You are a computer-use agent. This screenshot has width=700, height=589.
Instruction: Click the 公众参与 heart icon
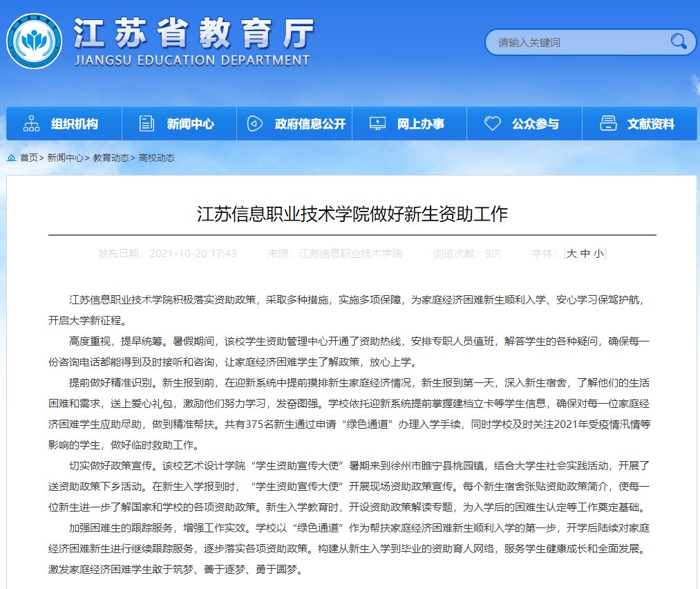[x=493, y=123]
